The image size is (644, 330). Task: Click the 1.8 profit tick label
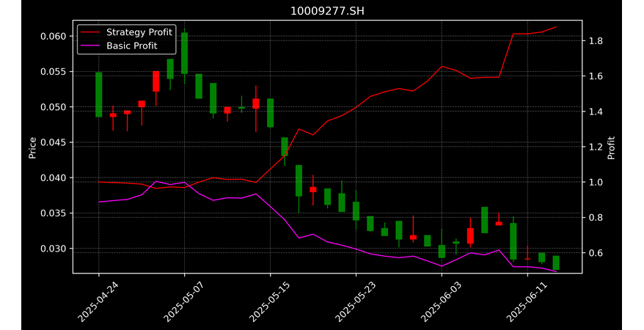pyautogui.click(x=594, y=41)
